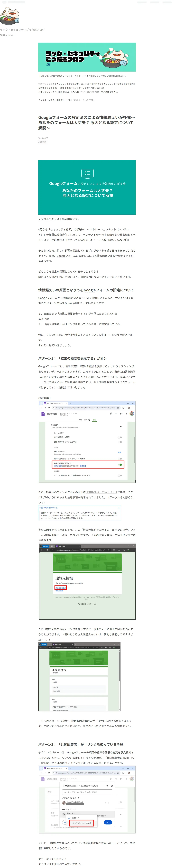Click tab search chevron in the settings screenshot
174x868 pixels.
pyautogui.click(x=41, y=403)
